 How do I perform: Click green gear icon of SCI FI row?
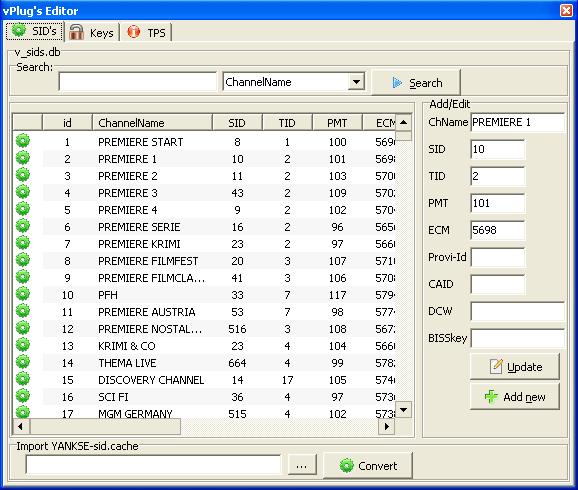click(23, 396)
